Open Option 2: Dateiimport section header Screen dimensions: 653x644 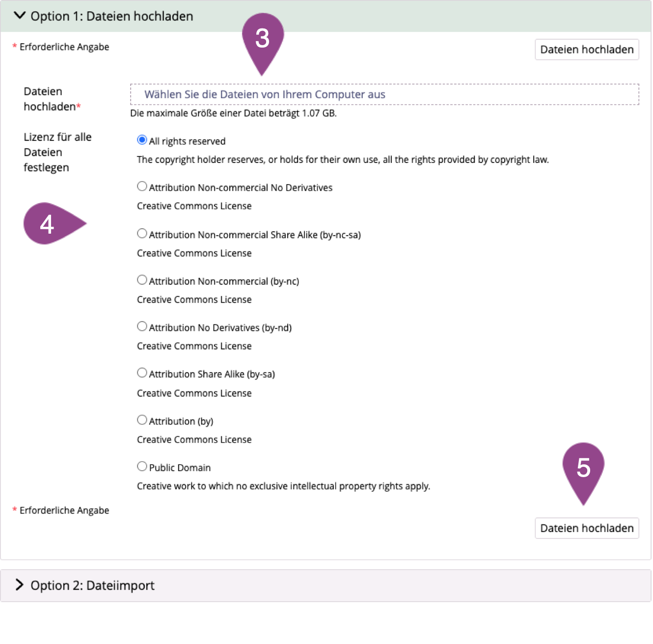[92, 585]
